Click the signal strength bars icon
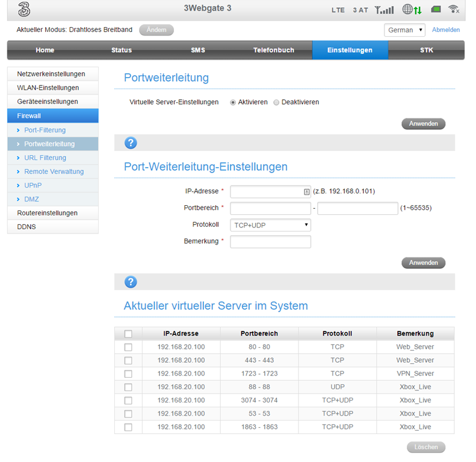Image resolution: width=476 pixels, height=462 pixels. (x=384, y=10)
